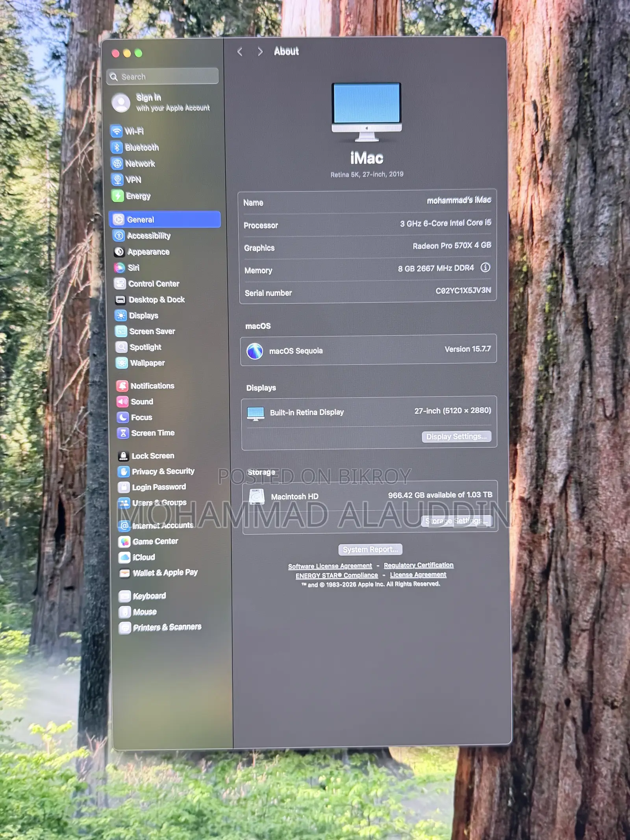Click the Memory info circle icon
Image resolution: width=630 pixels, height=840 pixels.
(x=485, y=268)
